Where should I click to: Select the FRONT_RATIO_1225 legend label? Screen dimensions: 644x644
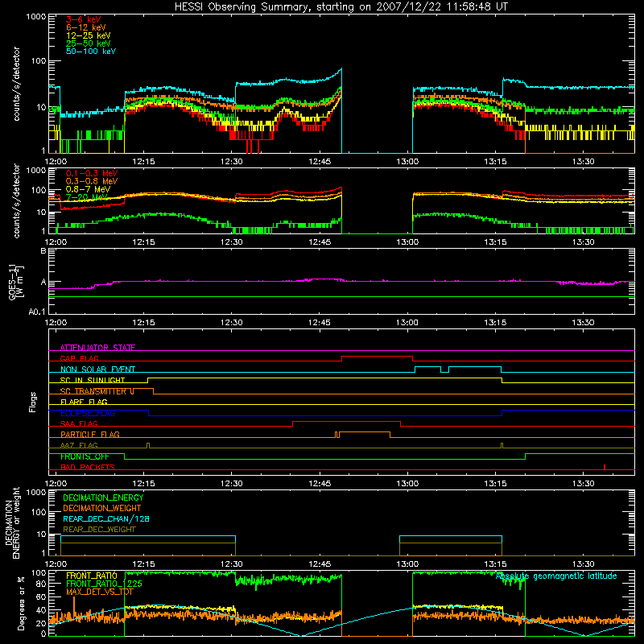(x=105, y=584)
